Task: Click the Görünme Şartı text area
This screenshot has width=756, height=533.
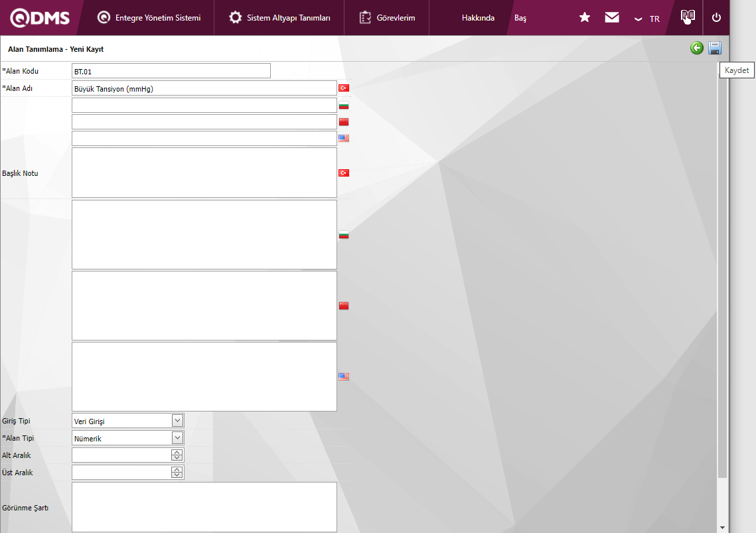Action: click(x=204, y=507)
